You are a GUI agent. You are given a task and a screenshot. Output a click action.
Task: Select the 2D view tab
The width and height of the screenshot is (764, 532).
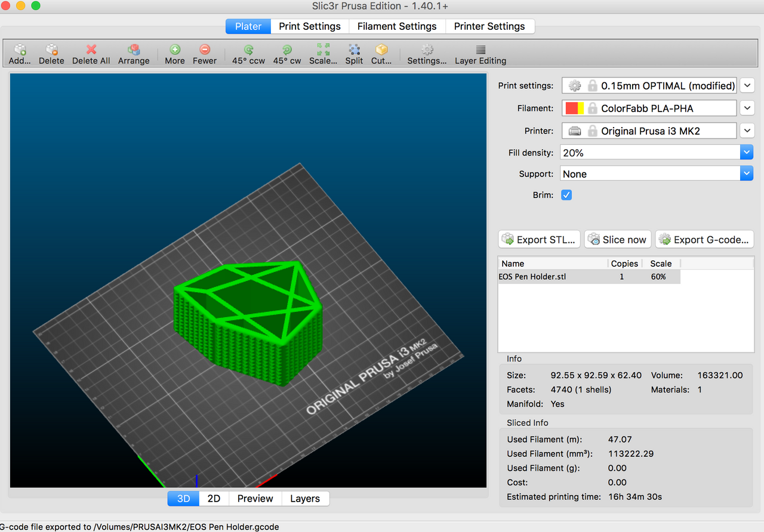(x=214, y=499)
